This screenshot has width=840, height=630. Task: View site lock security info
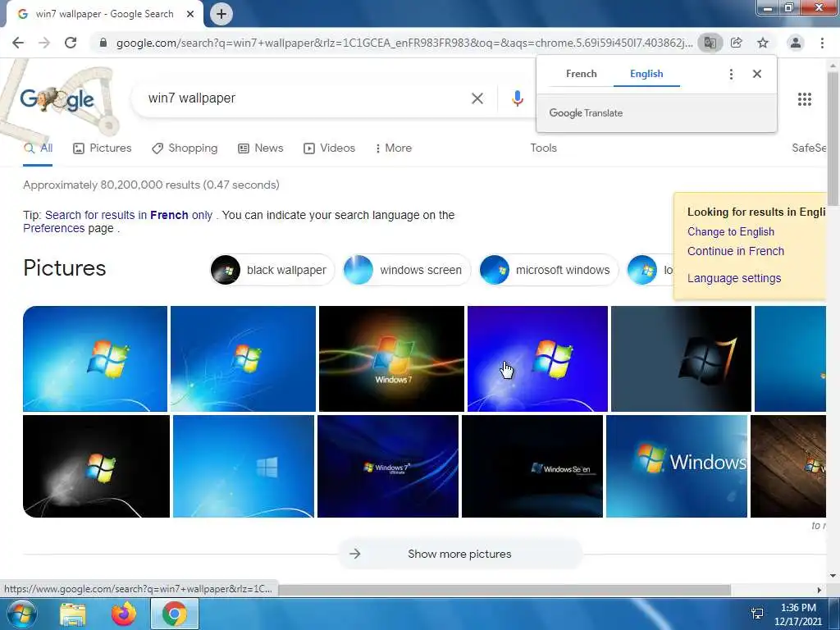103,43
